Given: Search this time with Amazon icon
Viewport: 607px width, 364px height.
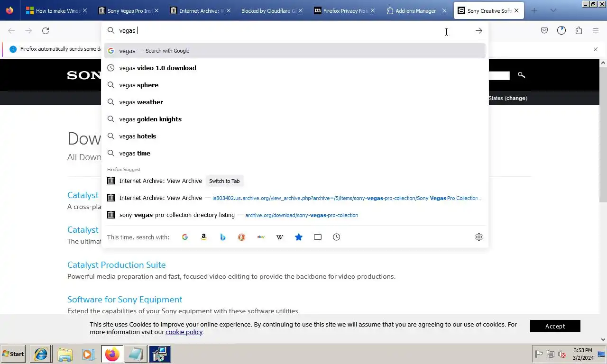Looking at the screenshot, I should (x=204, y=237).
